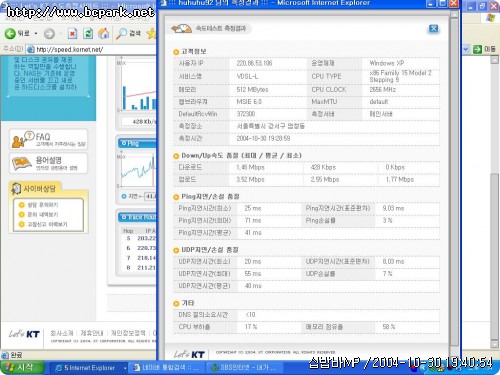The width and height of the screenshot is (500, 375).
Task: Click the Let's KT logo in background page footer
Action: (24, 334)
